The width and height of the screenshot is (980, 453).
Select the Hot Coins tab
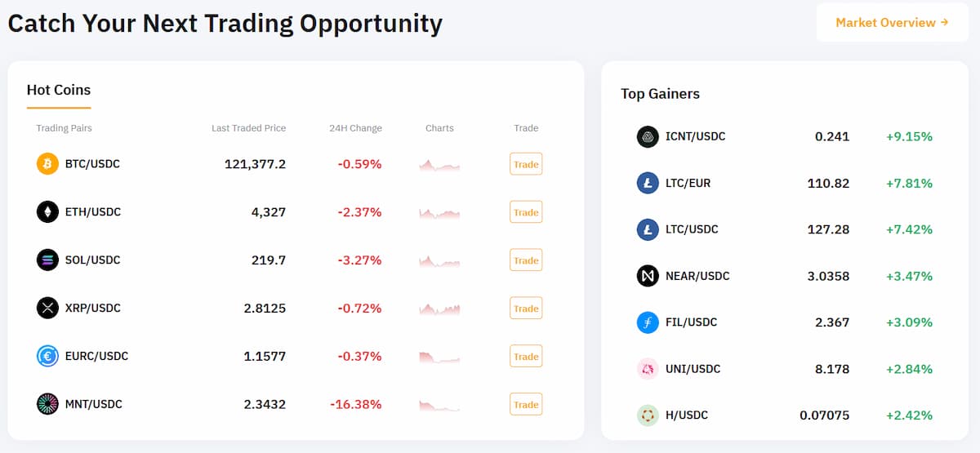point(59,91)
